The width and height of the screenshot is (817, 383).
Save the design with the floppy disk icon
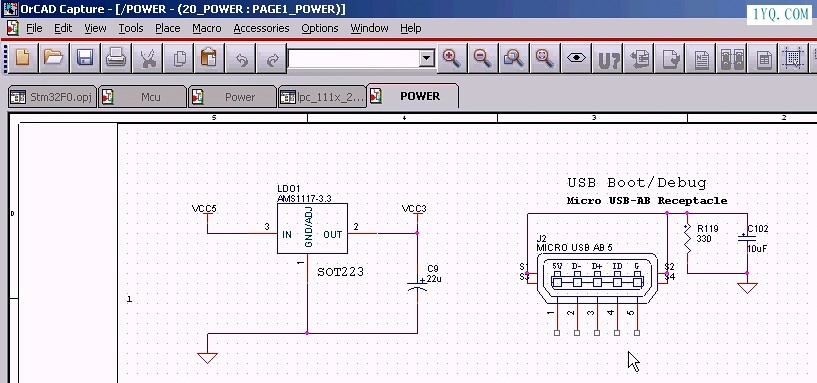point(84,58)
